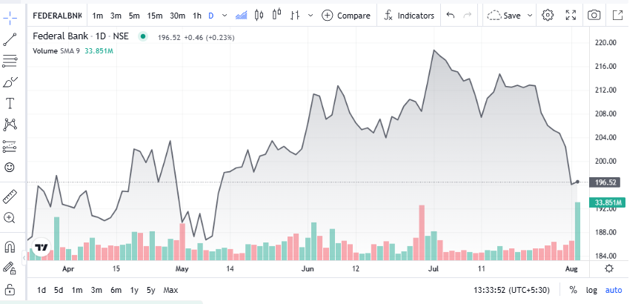The image size is (644, 304).
Task: Switch to candlestick chart style
Action: point(259,16)
